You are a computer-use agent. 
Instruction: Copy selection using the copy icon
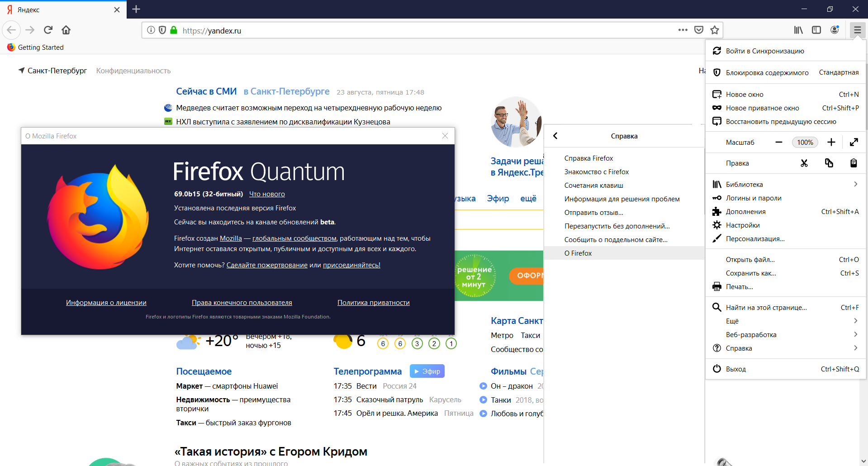click(x=829, y=163)
